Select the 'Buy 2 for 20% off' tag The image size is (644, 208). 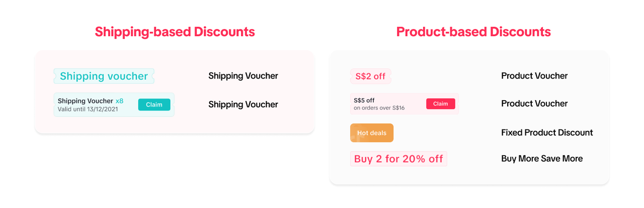[x=398, y=159]
